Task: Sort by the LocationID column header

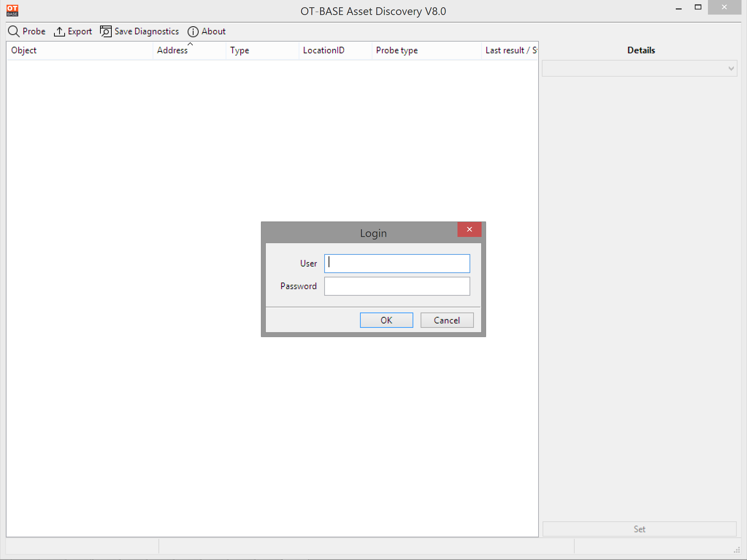Action: coord(335,50)
